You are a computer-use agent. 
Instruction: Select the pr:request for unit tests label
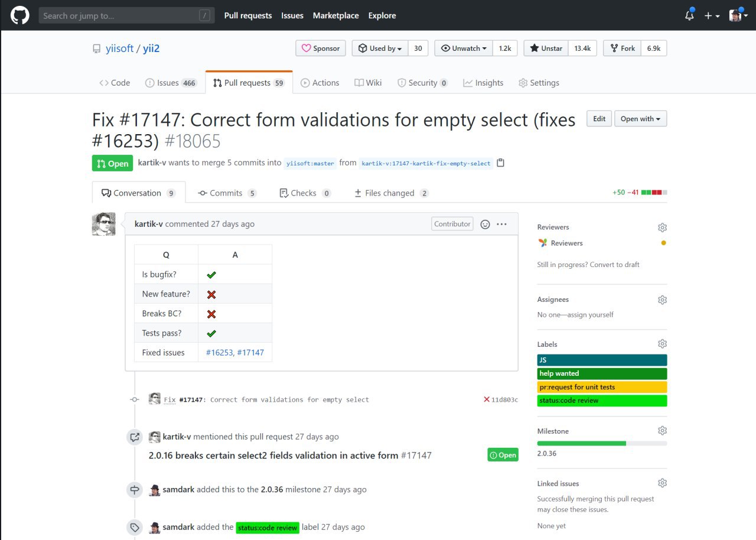click(x=602, y=387)
